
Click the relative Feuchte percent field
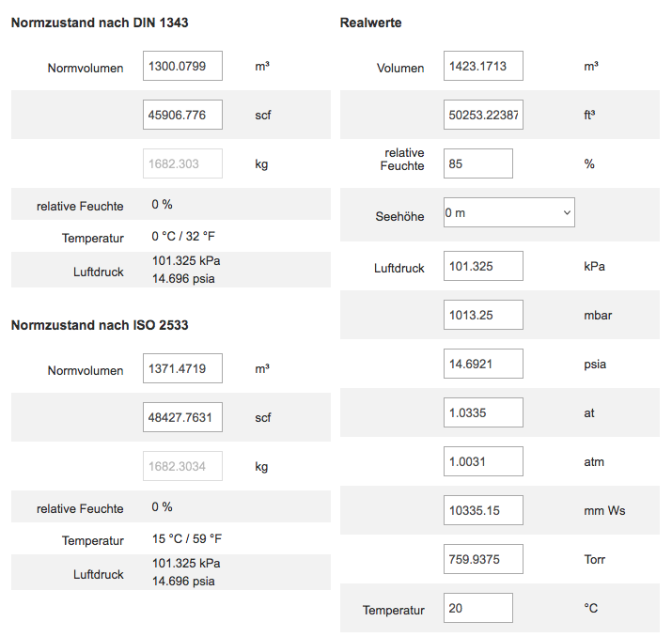pyautogui.click(x=478, y=163)
